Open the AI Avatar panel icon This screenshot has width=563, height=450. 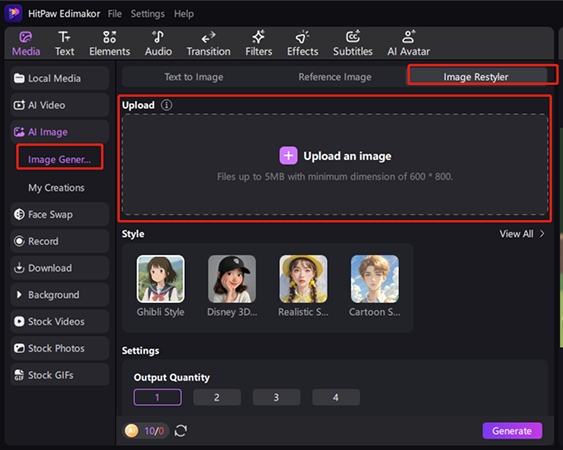tap(409, 37)
